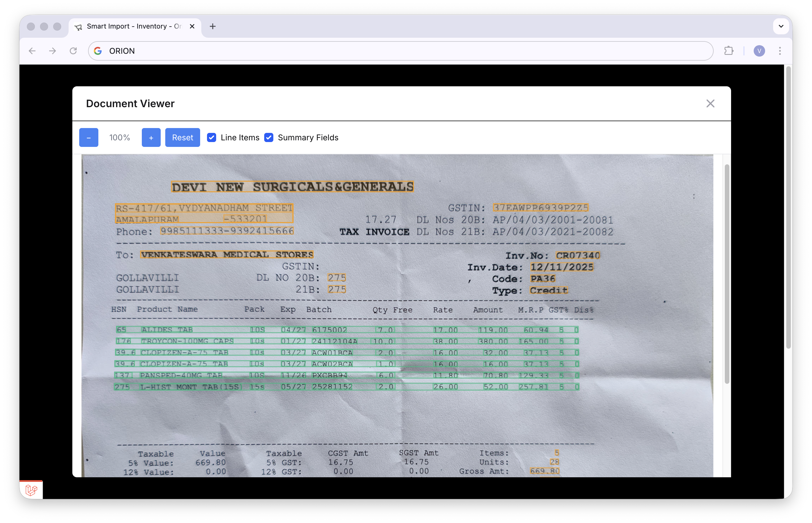Open a new browser tab
The height and width of the screenshot is (523, 812).
[213, 27]
